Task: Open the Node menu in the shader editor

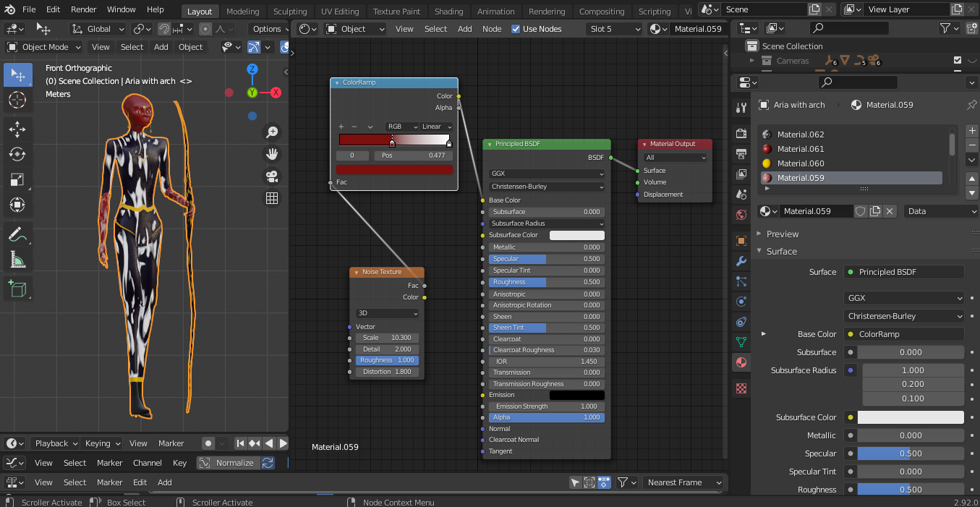Action: (x=492, y=29)
